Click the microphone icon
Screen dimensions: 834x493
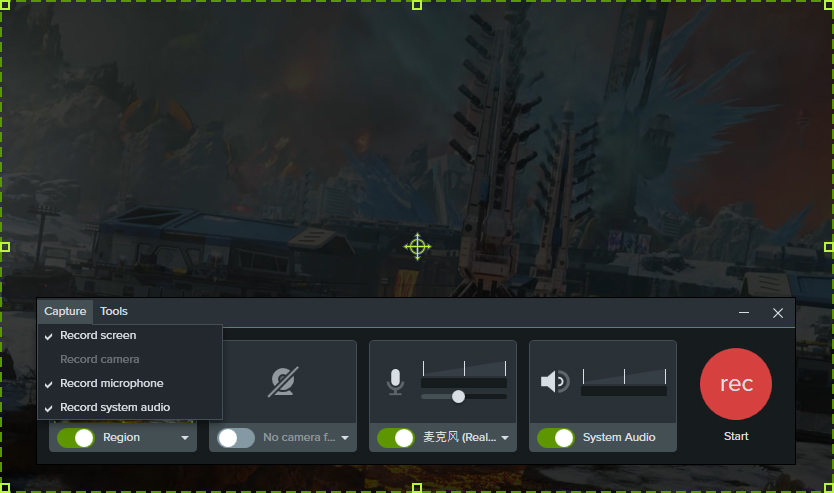tap(396, 381)
